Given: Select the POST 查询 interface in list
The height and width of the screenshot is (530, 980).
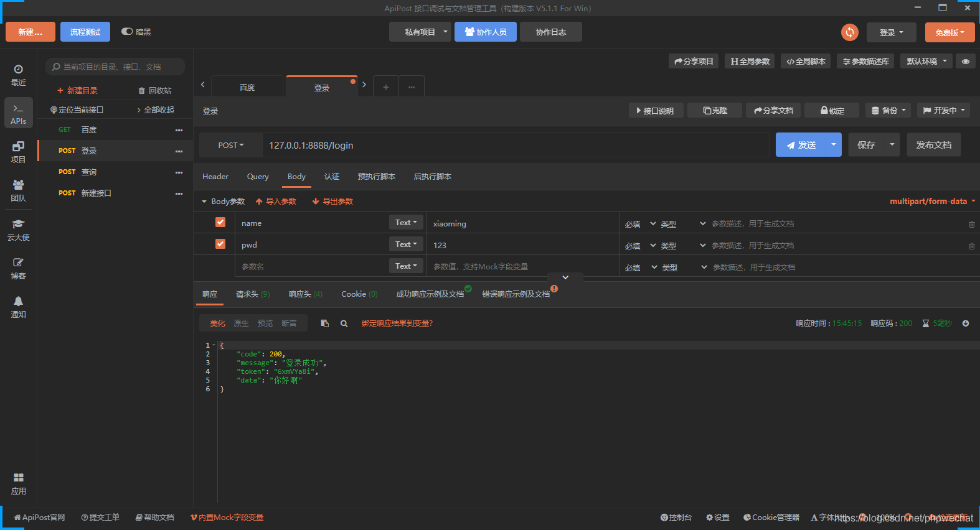Looking at the screenshot, I should click(115, 172).
